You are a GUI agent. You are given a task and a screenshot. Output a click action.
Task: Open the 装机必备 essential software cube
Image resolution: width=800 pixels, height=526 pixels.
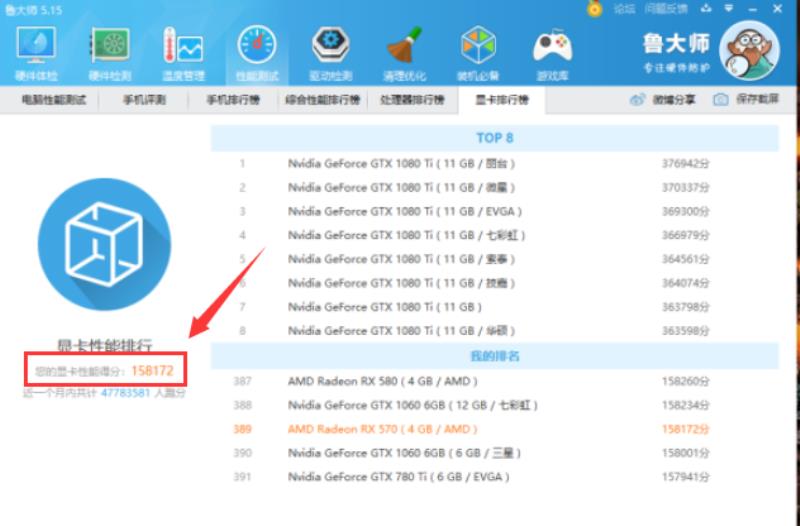[478, 54]
